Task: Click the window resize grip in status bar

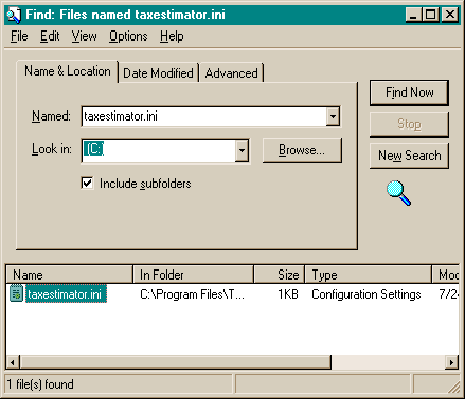Action: [x=454, y=387]
